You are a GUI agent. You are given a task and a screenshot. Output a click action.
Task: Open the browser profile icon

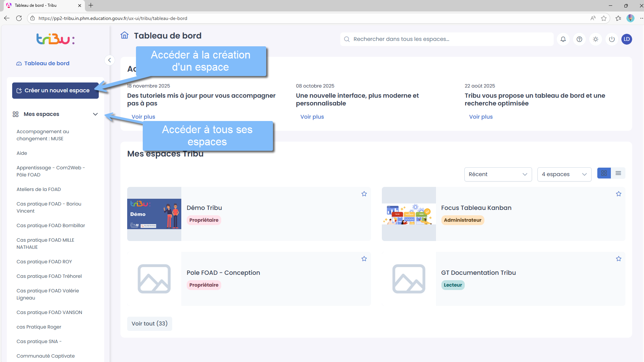[630, 18]
